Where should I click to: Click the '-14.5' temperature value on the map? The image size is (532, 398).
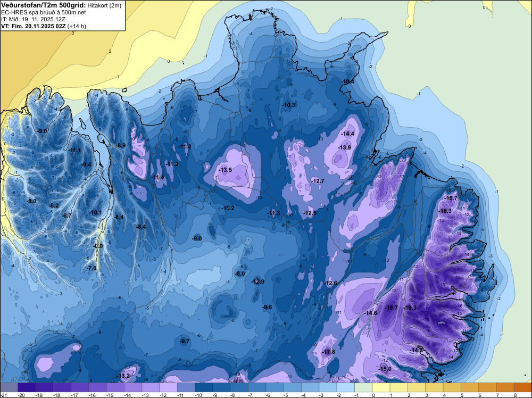(x=417, y=350)
